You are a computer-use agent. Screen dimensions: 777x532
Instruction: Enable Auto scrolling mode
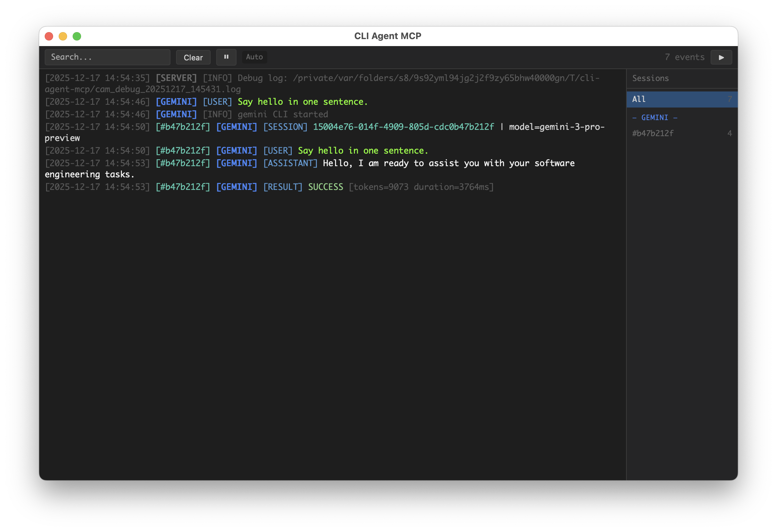254,57
